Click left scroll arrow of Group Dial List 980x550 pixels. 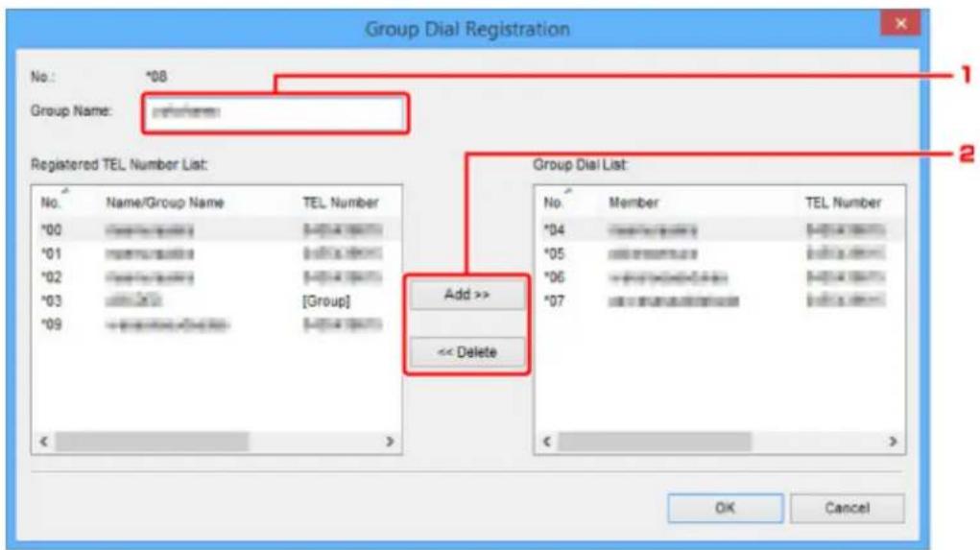tap(547, 442)
